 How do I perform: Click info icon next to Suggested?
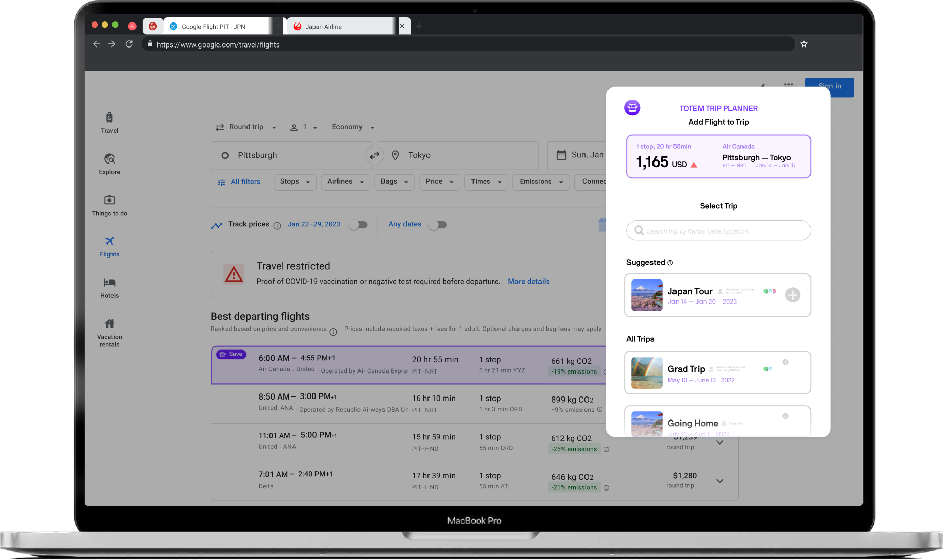(670, 263)
